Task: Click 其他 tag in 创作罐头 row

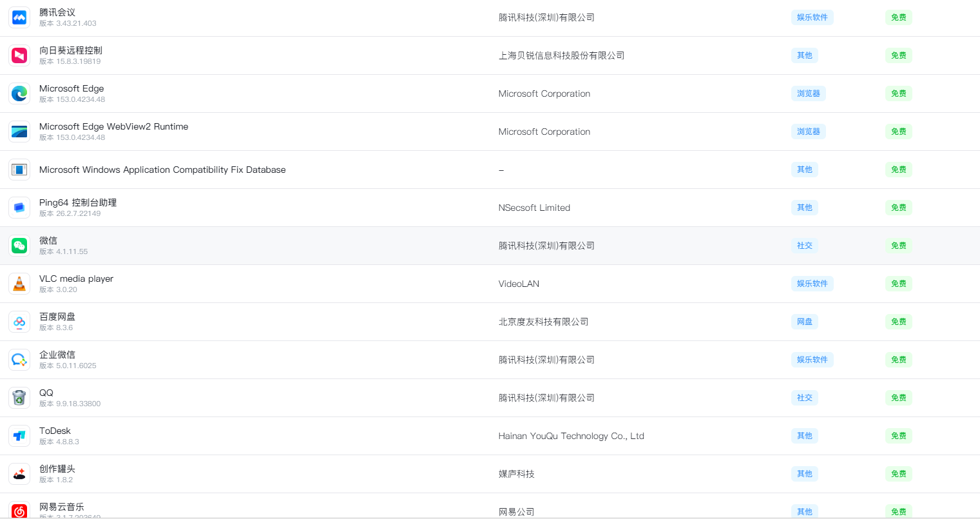Action: pos(805,474)
